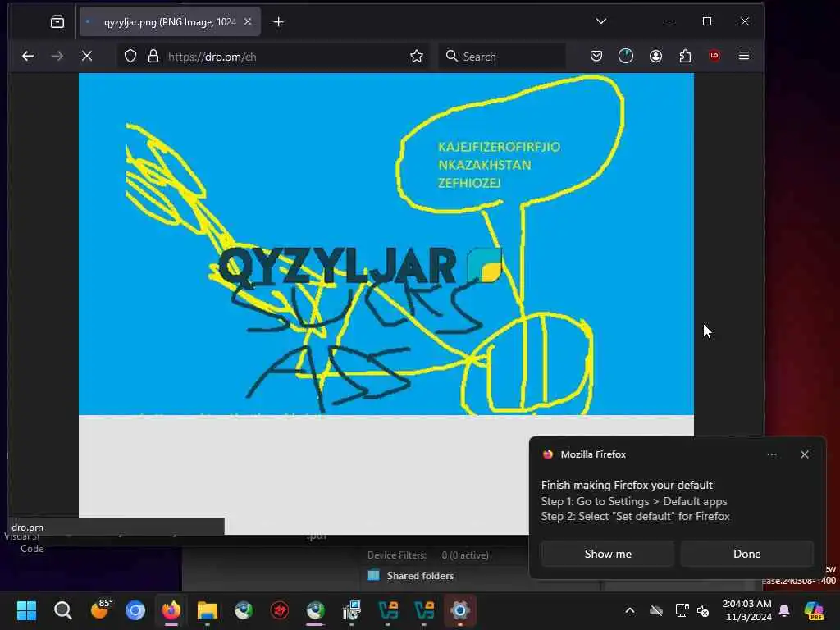
Task: Close the qyzyljar.png tab
Action: click(x=248, y=22)
